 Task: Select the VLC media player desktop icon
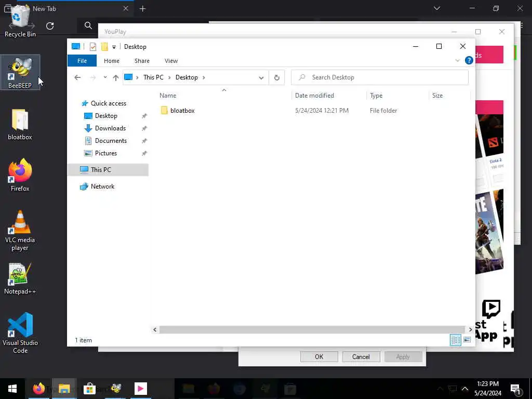click(20, 231)
